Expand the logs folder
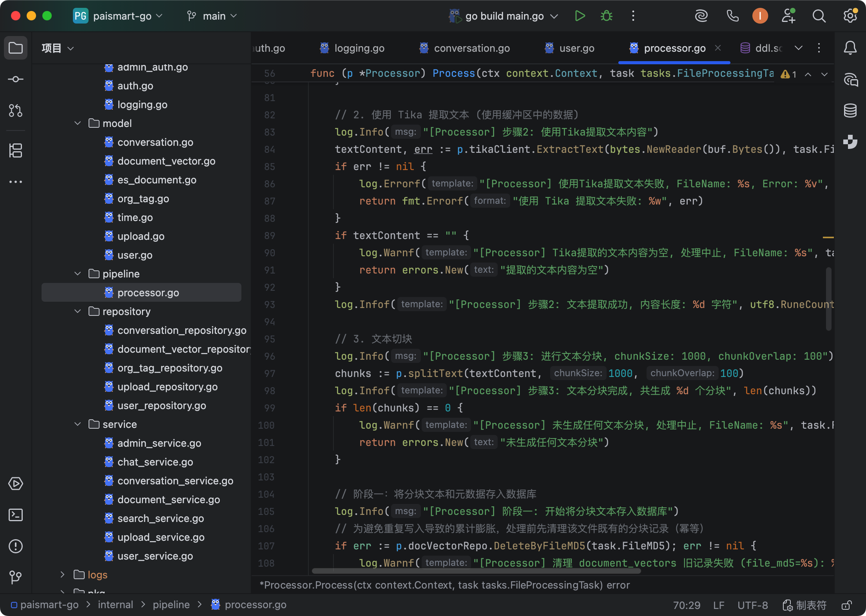The height and width of the screenshot is (616, 866). click(63, 575)
